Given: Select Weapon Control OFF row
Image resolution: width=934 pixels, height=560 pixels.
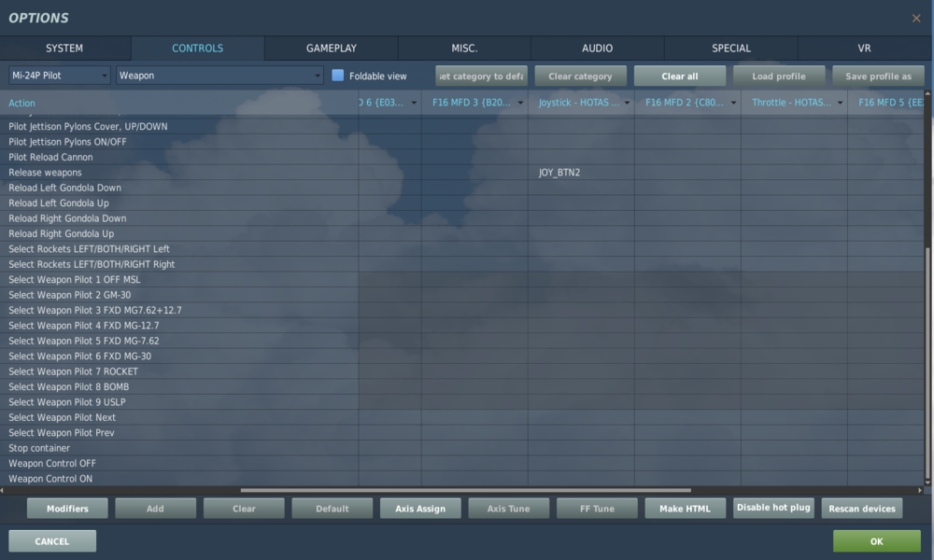Looking at the screenshot, I should tap(178, 464).
